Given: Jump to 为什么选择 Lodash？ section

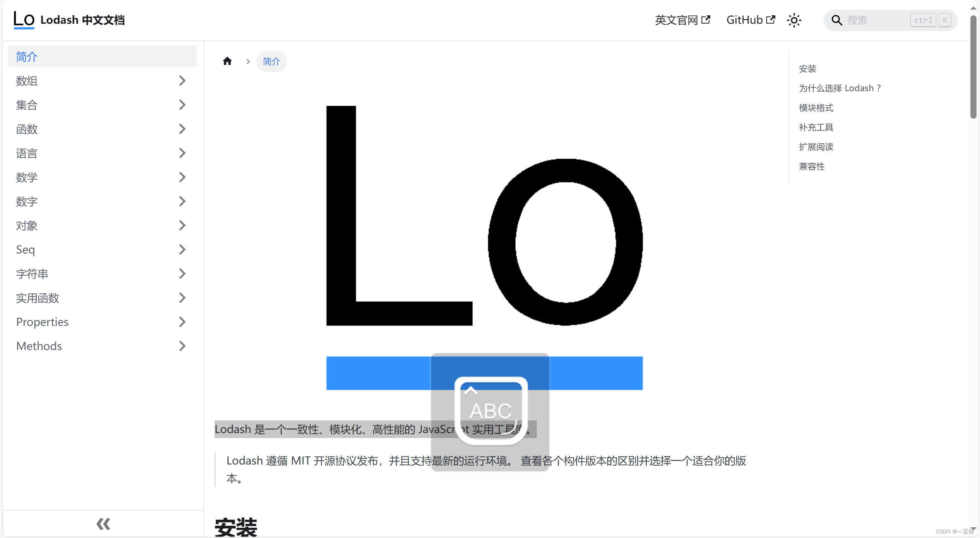Looking at the screenshot, I should pos(840,88).
